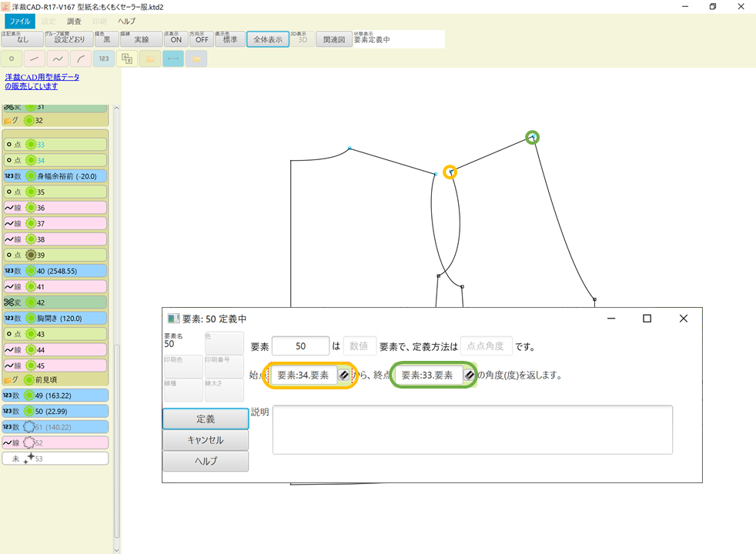Select the arc tool
The image size is (756, 554).
coord(80,58)
